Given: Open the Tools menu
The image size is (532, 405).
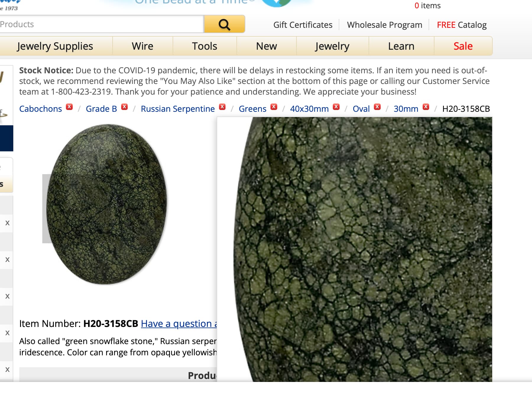Looking at the screenshot, I should pos(205,46).
